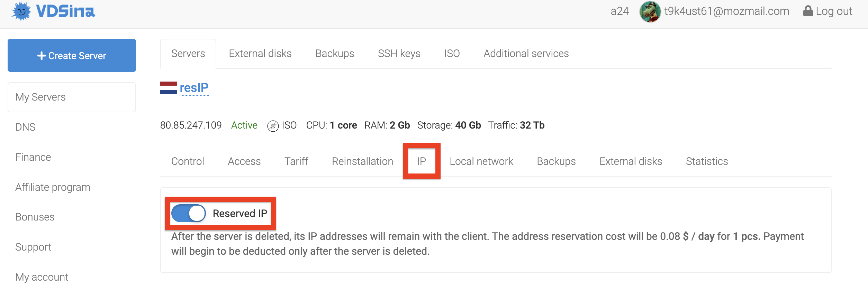Image resolution: width=868 pixels, height=291 pixels.
Task: Toggle the Reserved IP switch
Action: (x=189, y=213)
